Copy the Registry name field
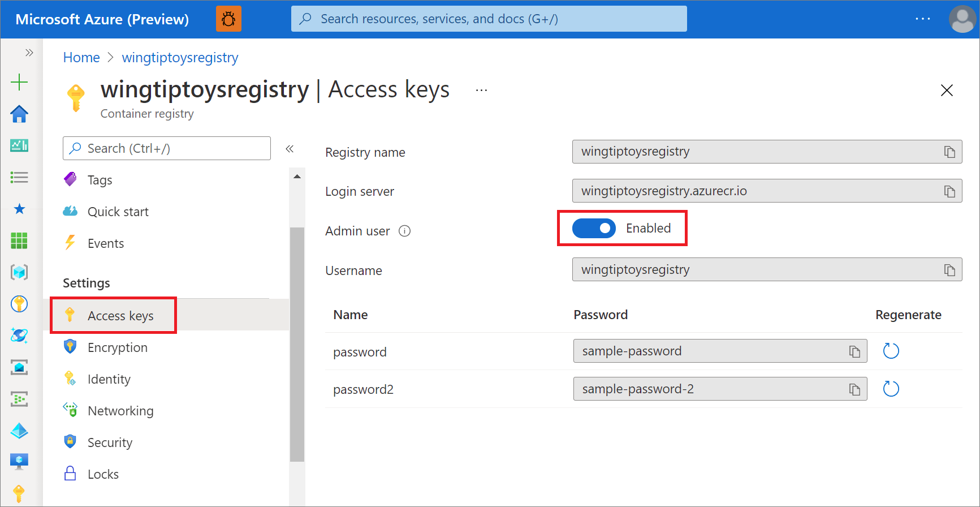 [949, 152]
